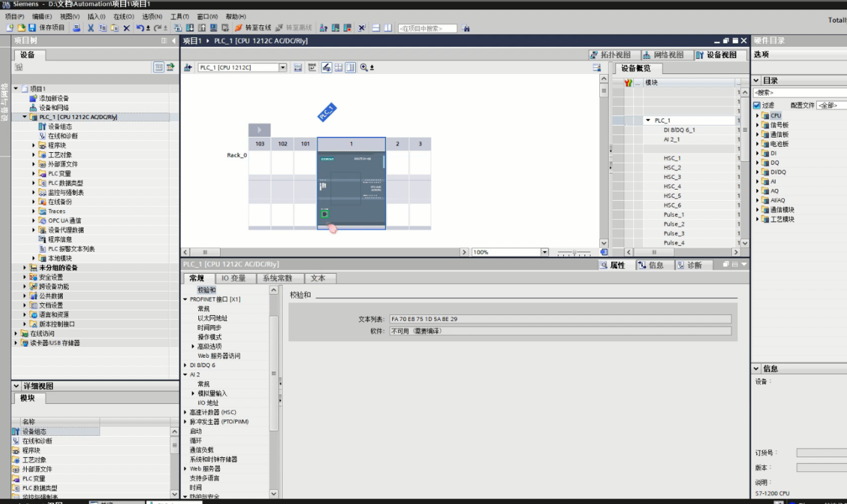The image size is (847, 504).
Task: Click the Save project icon
Action: point(31,28)
